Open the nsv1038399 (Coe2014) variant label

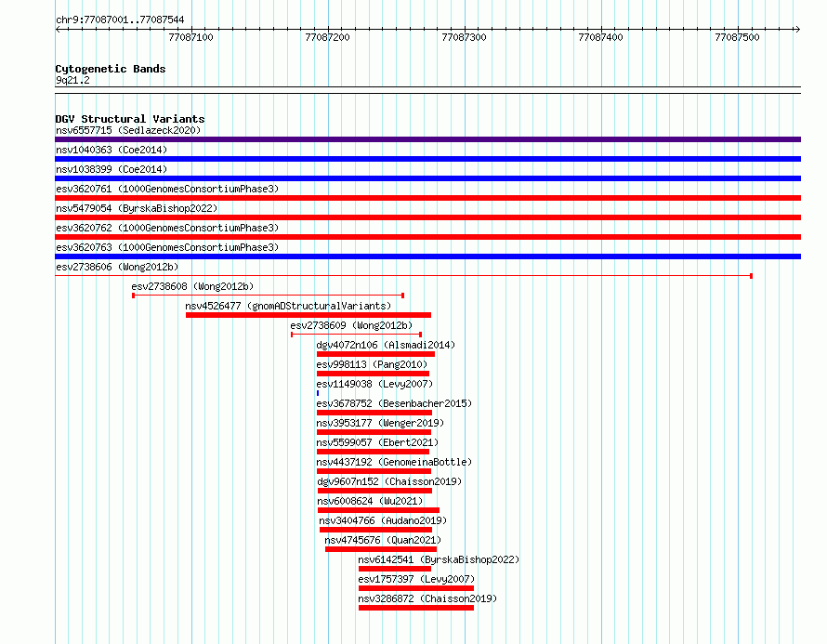pyautogui.click(x=112, y=169)
